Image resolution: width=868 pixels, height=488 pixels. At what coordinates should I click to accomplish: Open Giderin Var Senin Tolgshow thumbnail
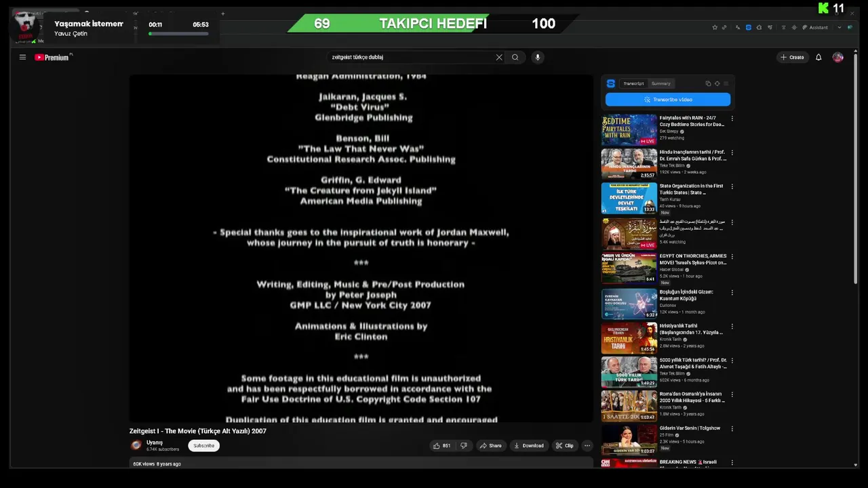point(629,441)
